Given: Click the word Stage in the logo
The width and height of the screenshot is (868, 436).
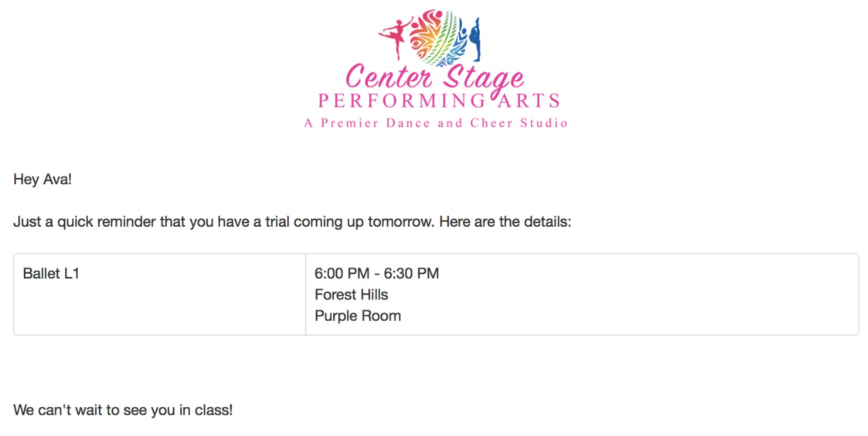Looking at the screenshot, I should click(483, 78).
